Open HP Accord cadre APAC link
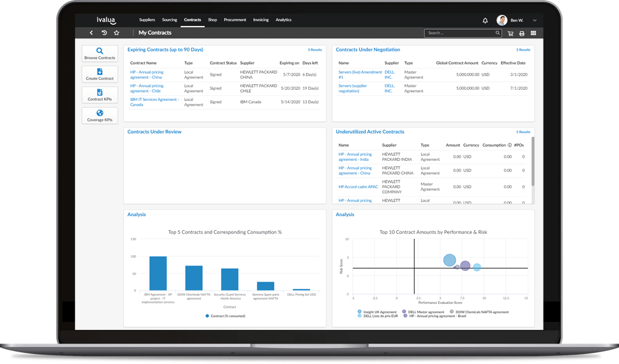 click(x=358, y=187)
